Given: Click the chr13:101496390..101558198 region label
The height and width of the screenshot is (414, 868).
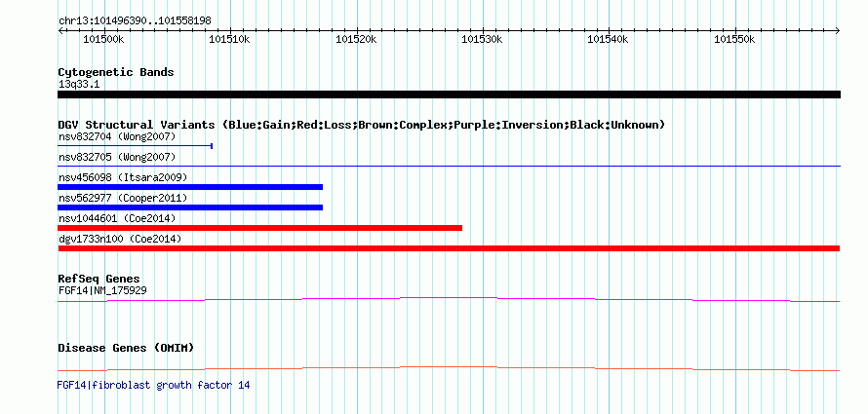Looking at the screenshot, I should coord(135,21).
